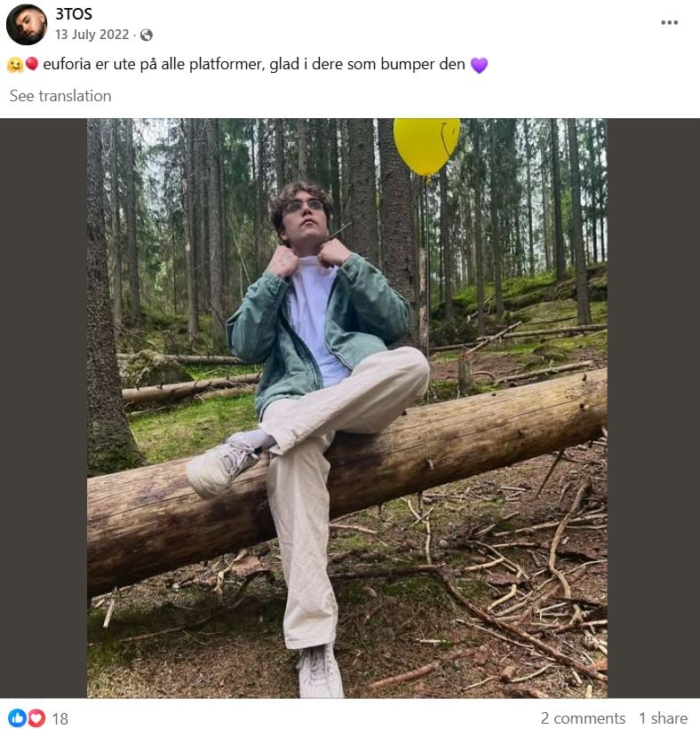Image resolution: width=700 pixels, height=729 pixels.
Task: Open the three-dot post options menu
Action: tap(669, 22)
